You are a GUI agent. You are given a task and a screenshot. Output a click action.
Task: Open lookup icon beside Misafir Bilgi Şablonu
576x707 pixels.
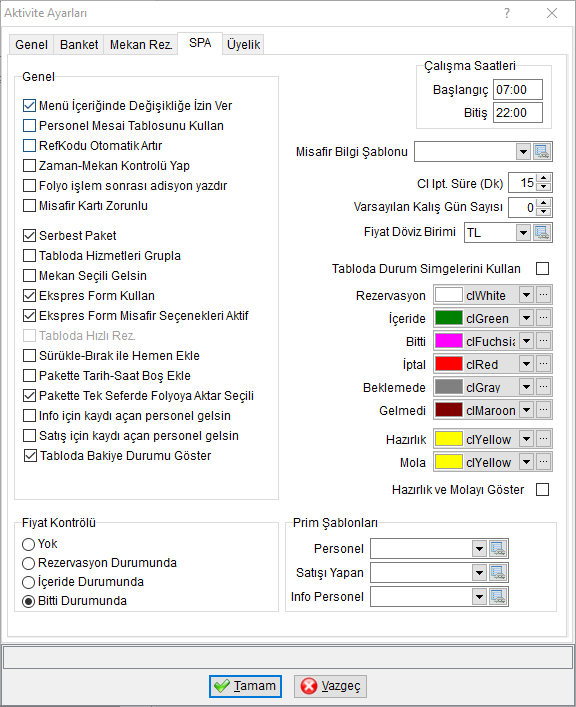pos(542,152)
